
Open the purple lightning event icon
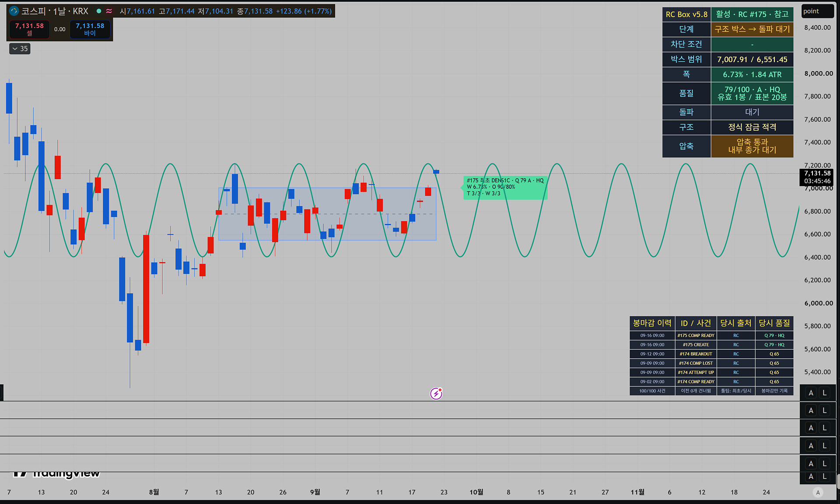click(436, 393)
